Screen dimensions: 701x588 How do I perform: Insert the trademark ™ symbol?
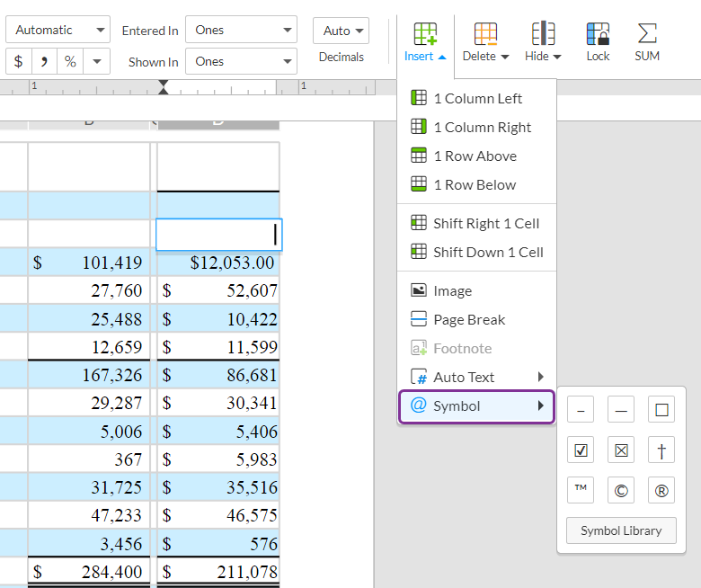coord(580,491)
